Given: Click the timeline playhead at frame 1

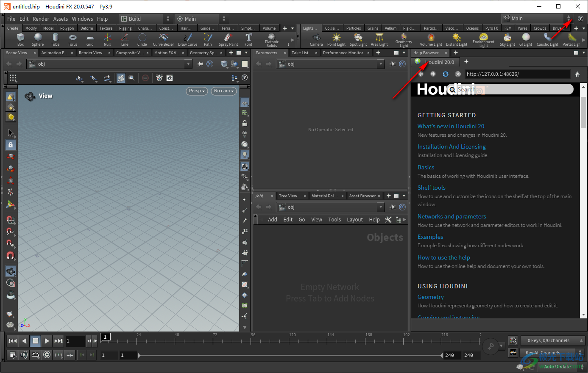Looking at the screenshot, I should click(105, 337).
